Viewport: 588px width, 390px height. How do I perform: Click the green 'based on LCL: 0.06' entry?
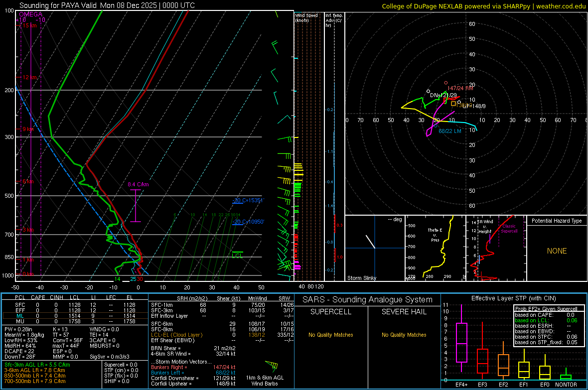pos(546,320)
